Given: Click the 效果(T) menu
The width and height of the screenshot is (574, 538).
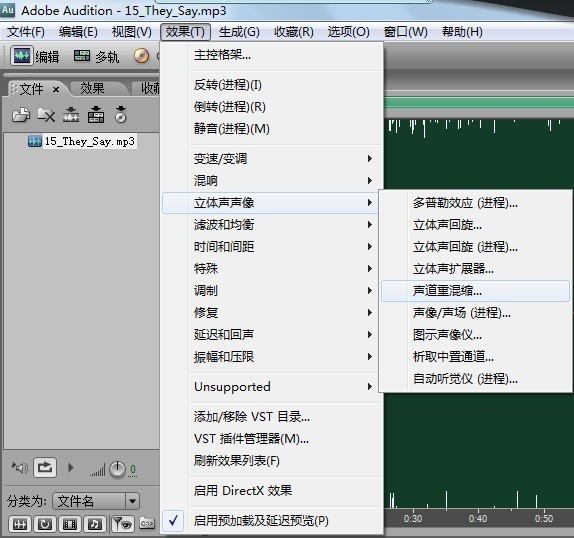Looking at the screenshot, I should (185, 32).
